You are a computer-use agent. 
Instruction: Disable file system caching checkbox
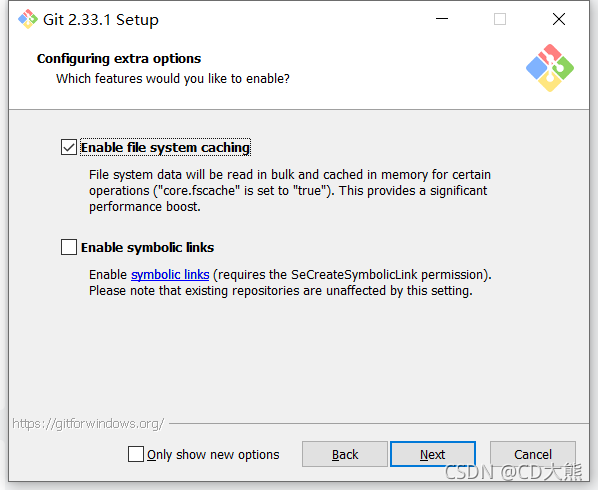(69, 147)
